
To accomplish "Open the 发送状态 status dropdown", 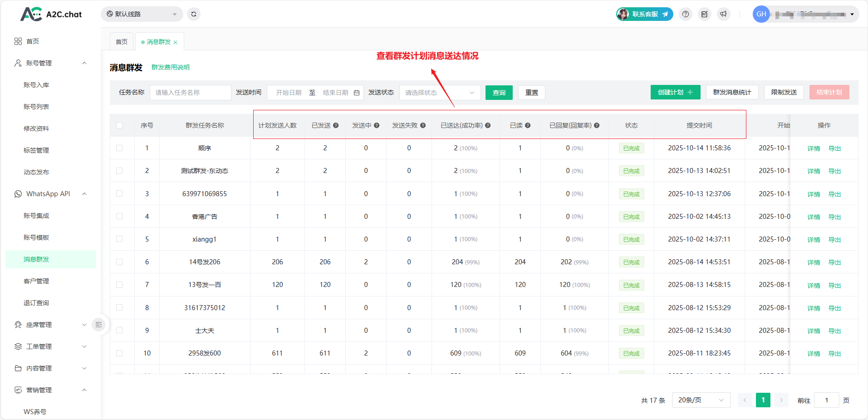I will tap(439, 93).
